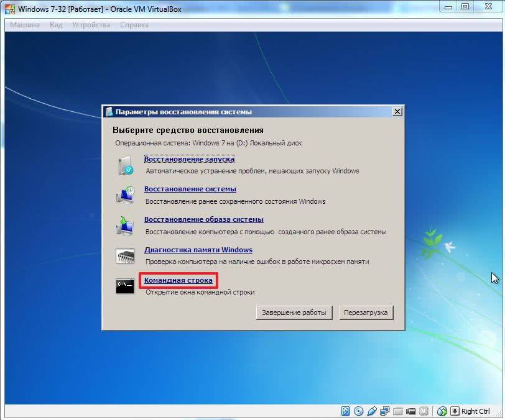Click the hard disk activity status icon

346,411
